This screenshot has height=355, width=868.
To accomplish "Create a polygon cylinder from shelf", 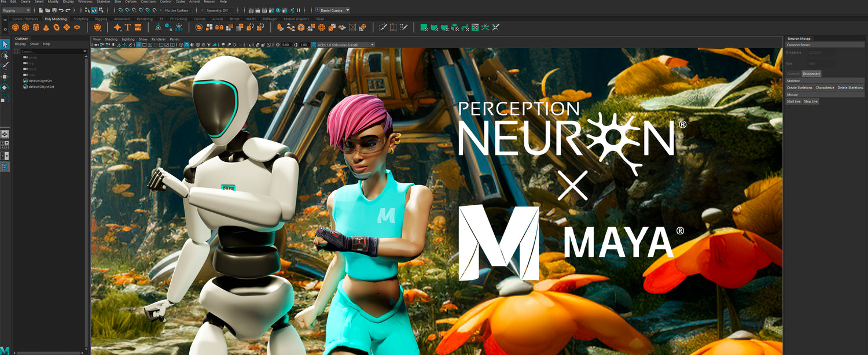I will [x=35, y=27].
